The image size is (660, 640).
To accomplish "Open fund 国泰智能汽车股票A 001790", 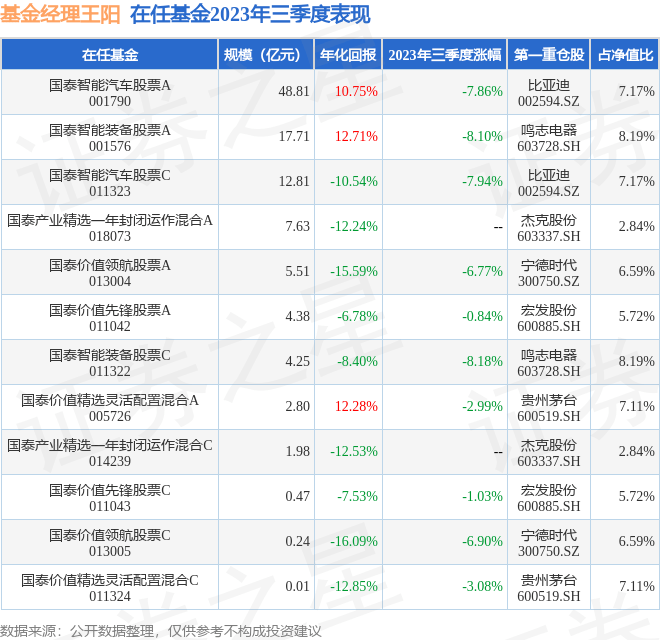I will click(x=110, y=92).
